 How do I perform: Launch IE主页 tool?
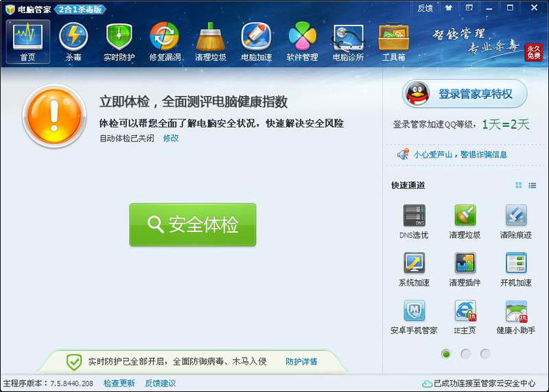click(x=465, y=317)
